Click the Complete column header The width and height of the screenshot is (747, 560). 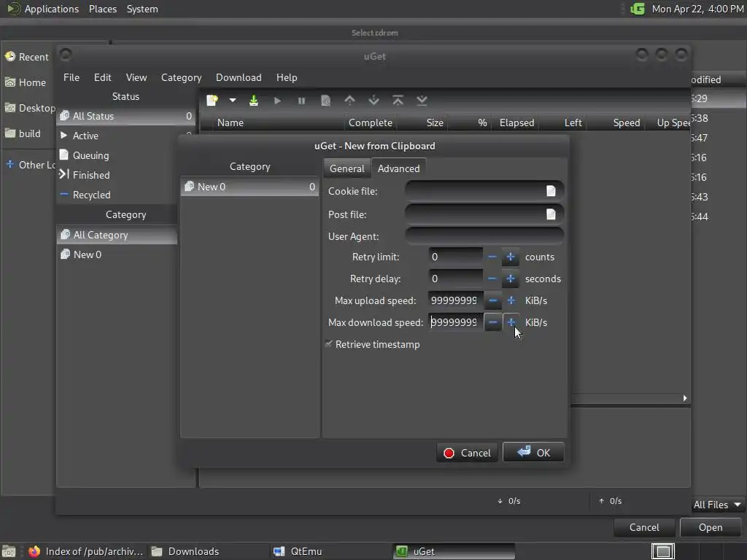coord(371,122)
